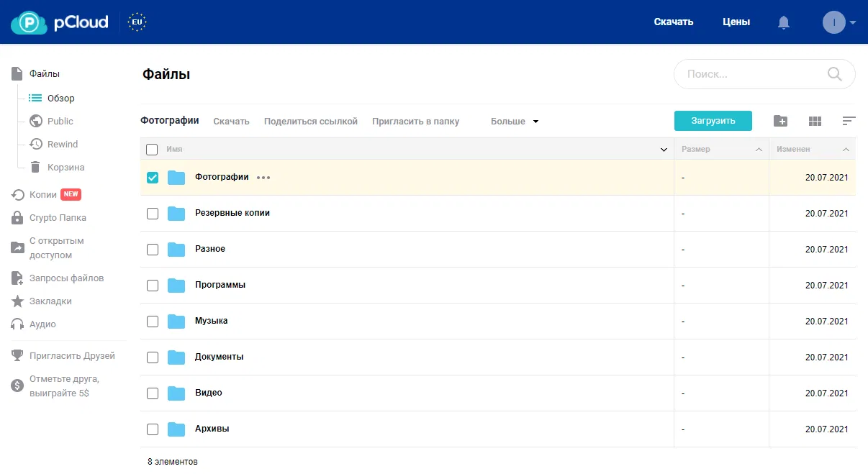868x474 pixels.
Task: Open the Резервные копии folder name
Action: pos(232,213)
